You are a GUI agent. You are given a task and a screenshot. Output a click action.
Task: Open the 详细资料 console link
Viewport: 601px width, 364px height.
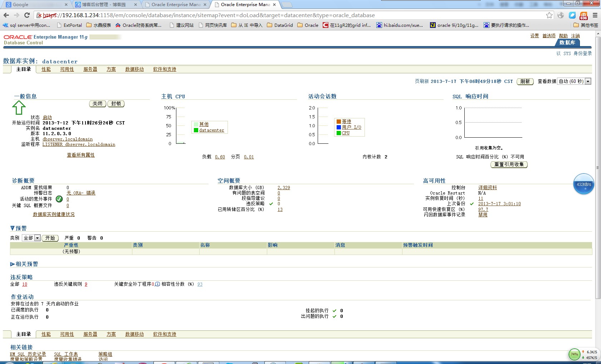coord(488,188)
